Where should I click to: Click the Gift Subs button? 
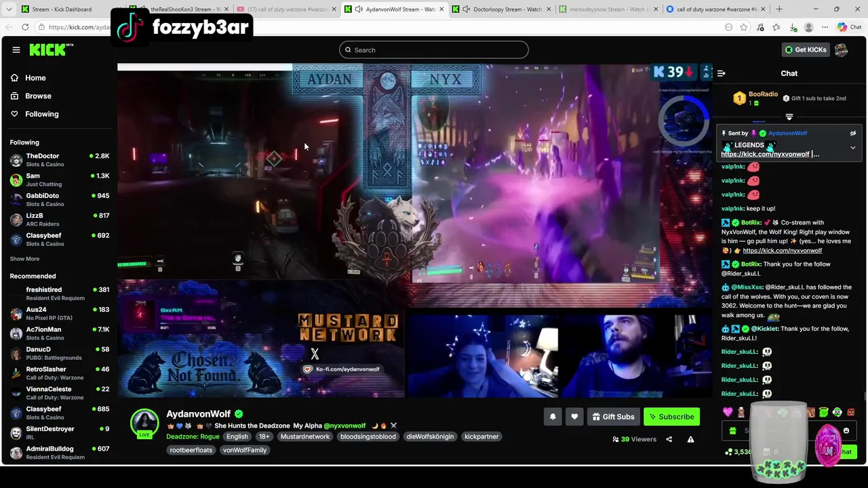tap(613, 417)
